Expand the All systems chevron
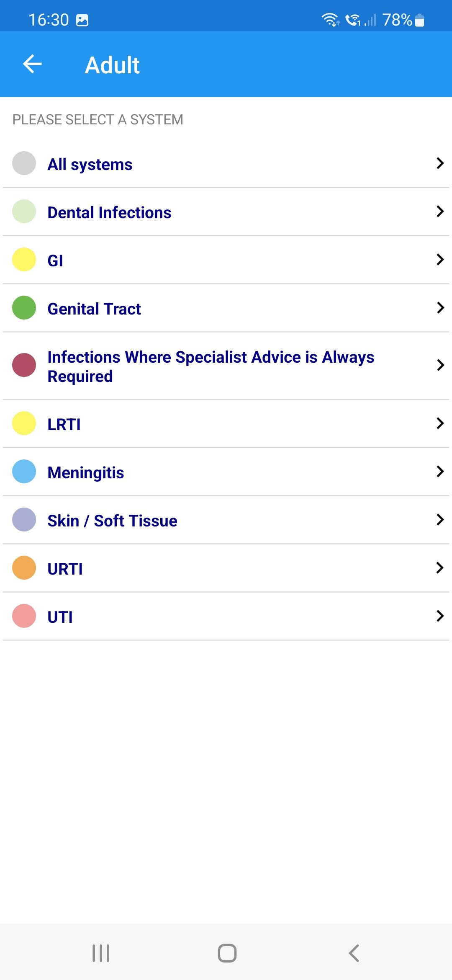 [439, 163]
